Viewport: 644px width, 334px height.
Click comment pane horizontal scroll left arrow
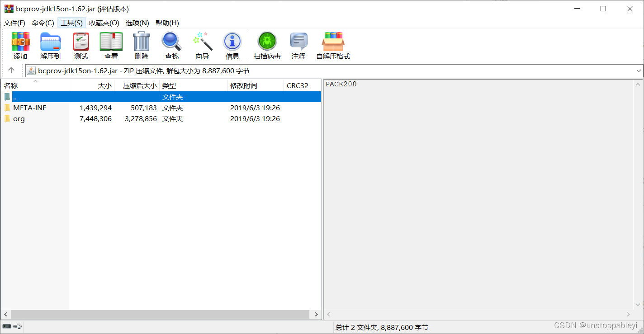(x=329, y=314)
